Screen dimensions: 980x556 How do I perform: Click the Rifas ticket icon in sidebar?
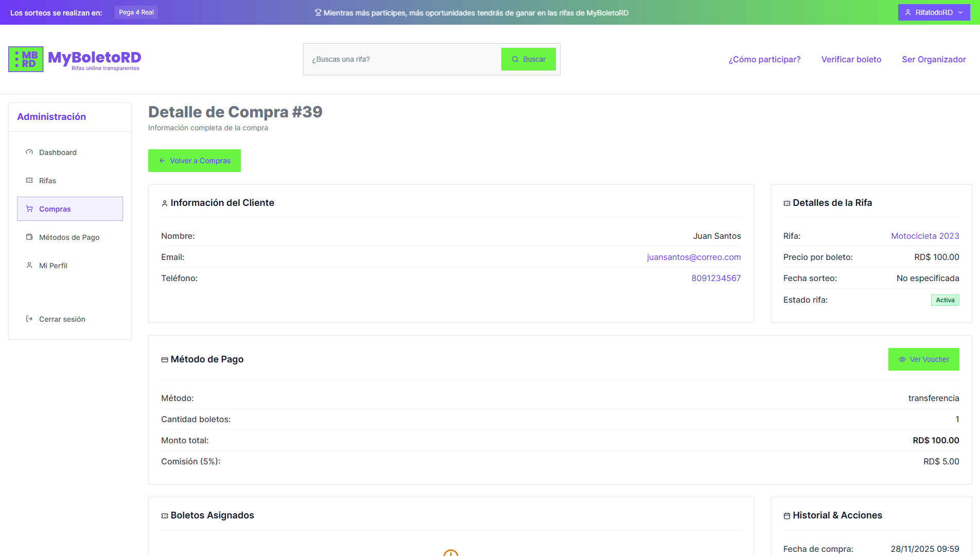[x=29, y=181]
